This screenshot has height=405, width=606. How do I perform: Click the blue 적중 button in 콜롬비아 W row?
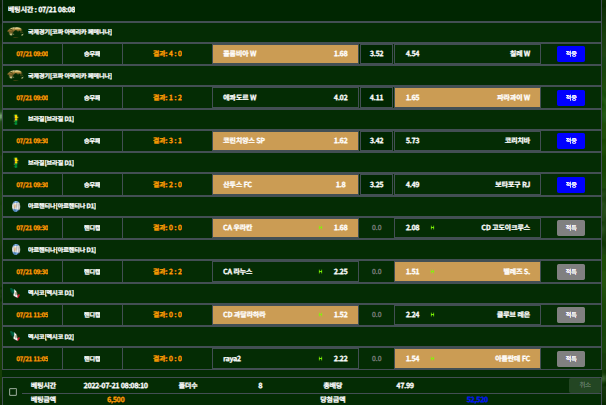[570, 54]
